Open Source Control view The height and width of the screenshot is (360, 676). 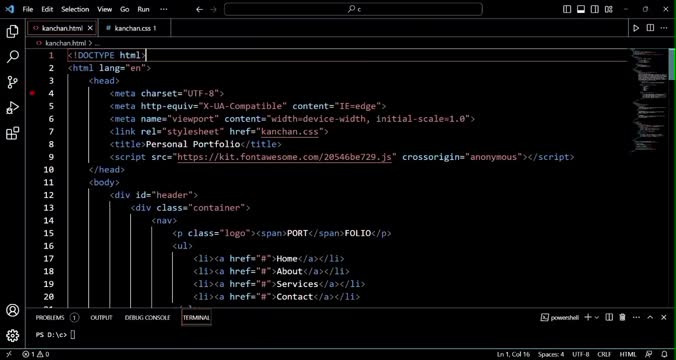tap(13, 82)
